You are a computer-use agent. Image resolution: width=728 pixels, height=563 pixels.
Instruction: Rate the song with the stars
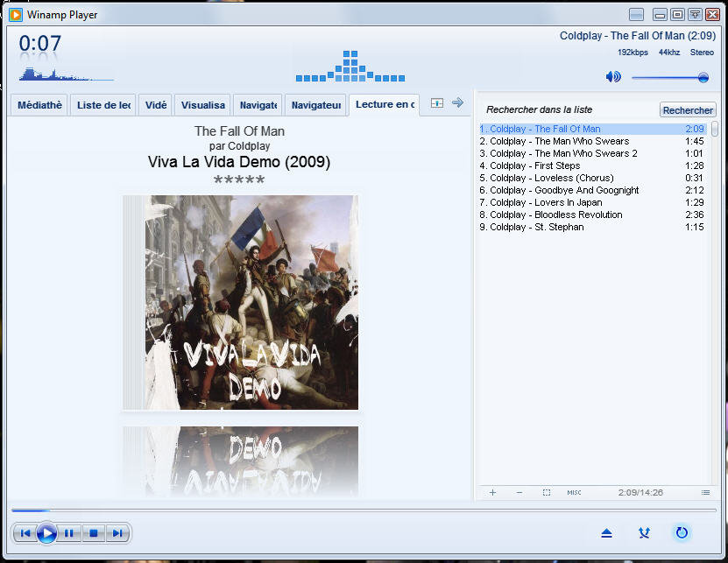click(239, 180)
